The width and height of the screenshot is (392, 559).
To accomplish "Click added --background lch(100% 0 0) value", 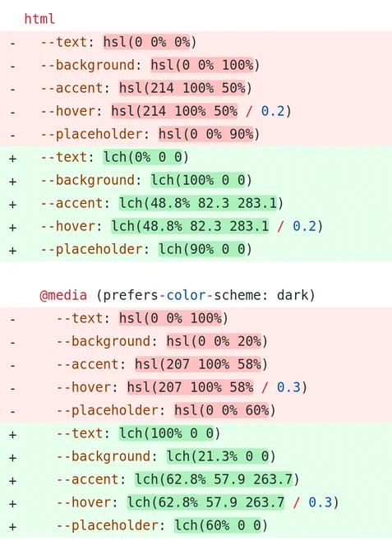I will (201, 180).
